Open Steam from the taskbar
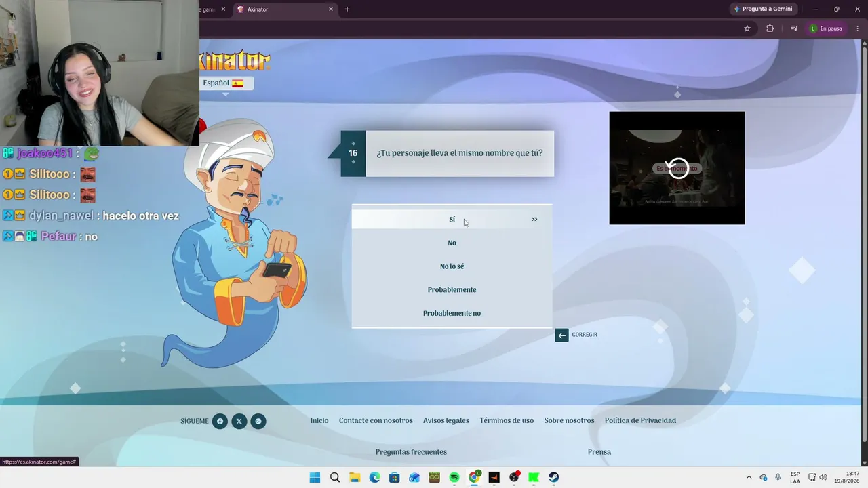This screenshot has width=868, height=488. tap(554, 477)
